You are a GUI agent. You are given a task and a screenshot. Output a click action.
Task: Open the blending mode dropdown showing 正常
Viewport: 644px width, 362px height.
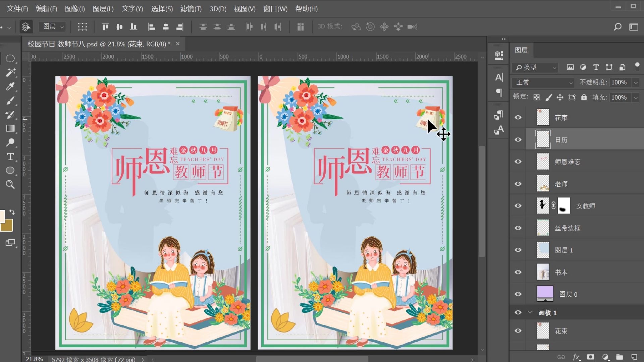pyautogui.click(x=542, y=82)
